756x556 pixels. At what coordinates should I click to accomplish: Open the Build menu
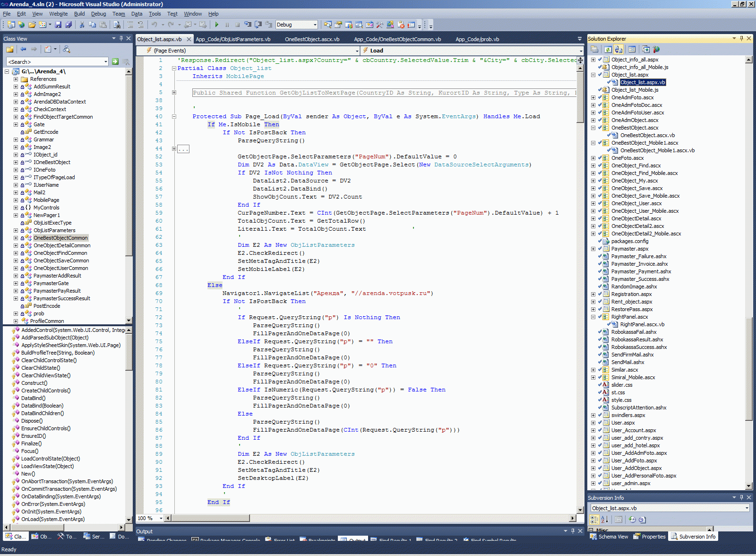[79, 14]
